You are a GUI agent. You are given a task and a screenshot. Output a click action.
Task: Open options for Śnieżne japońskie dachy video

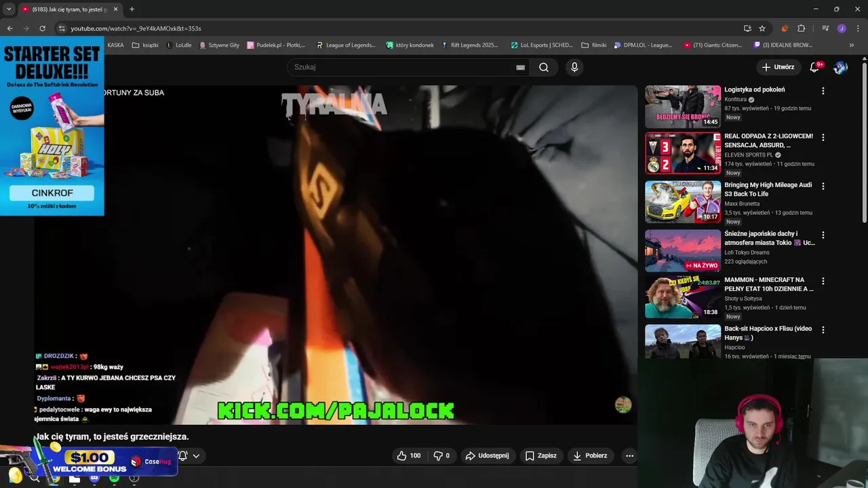coord(823,235)
